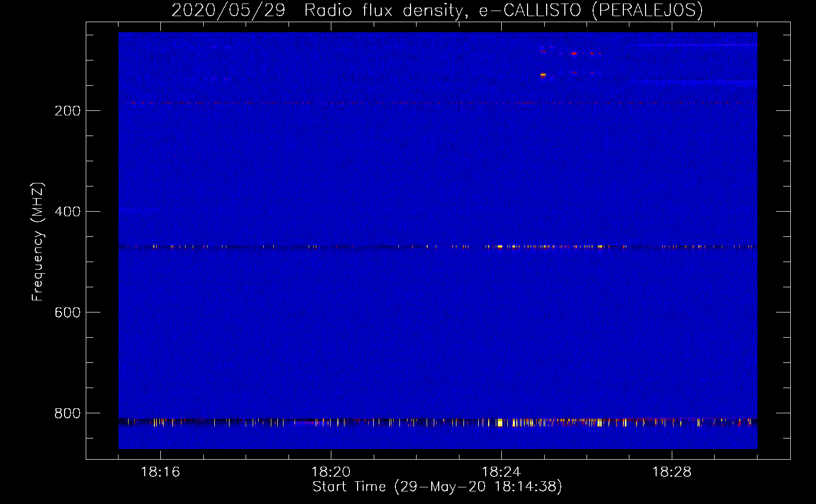
Task: Click the 'Frequency (MHZ)' axis label
Action: [38, 242]
